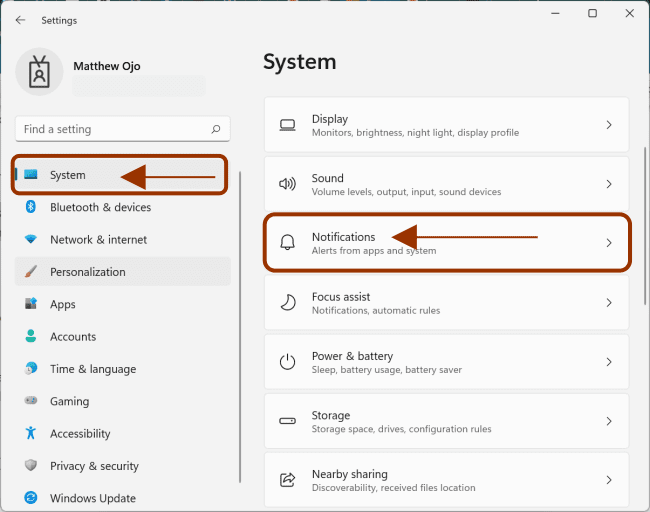The width and height of the screenshot is (650, 512).
Task: Click the Privacy shield icon
Action: coord(31,465)
